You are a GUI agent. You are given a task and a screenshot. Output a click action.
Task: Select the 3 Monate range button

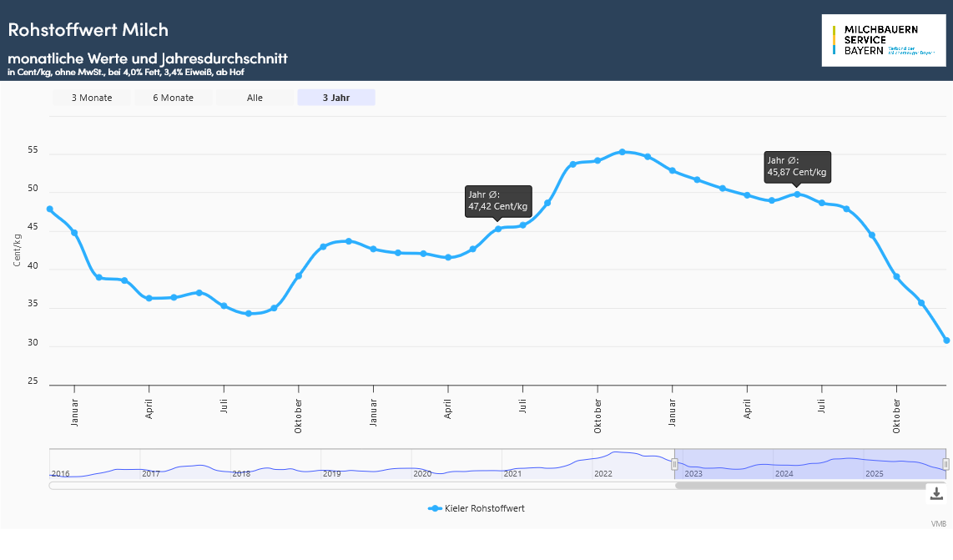(x=92, y=98)
